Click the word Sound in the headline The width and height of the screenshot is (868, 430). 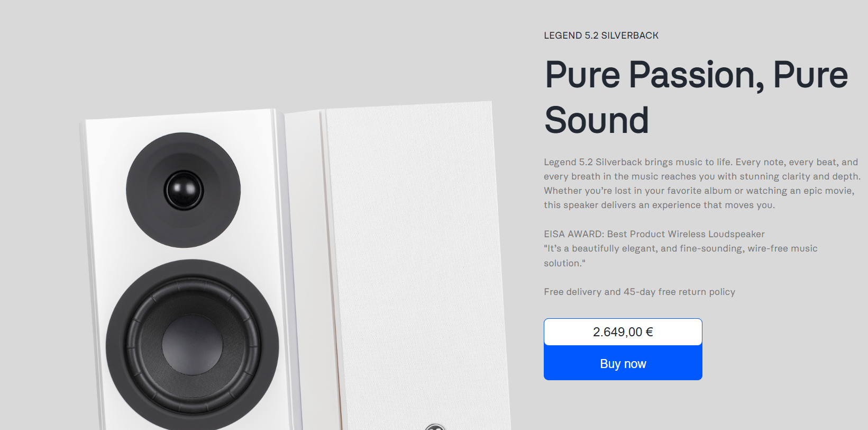(x=596, y=121)
